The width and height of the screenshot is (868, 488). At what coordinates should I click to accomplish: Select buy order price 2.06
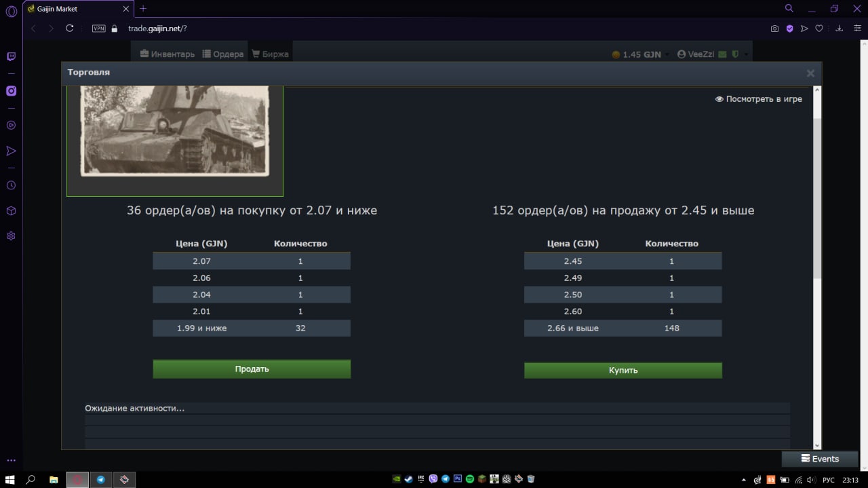(252, 278)
